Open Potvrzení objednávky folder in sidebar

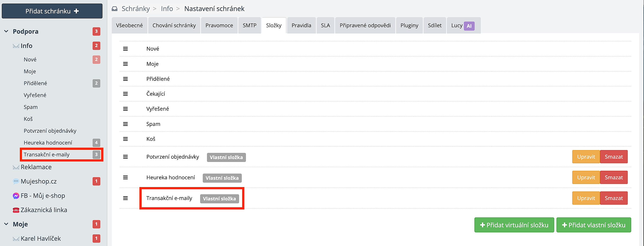(x=50, y=131)
